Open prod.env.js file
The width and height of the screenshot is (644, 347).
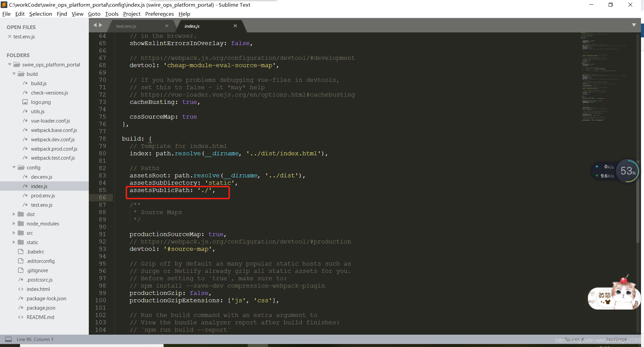click(43, 195)
